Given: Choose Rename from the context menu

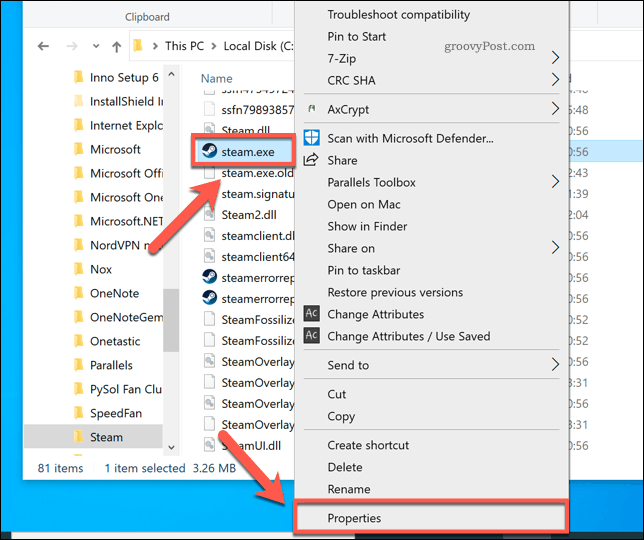Looking at the screenshot, I should tap(349, 489).
